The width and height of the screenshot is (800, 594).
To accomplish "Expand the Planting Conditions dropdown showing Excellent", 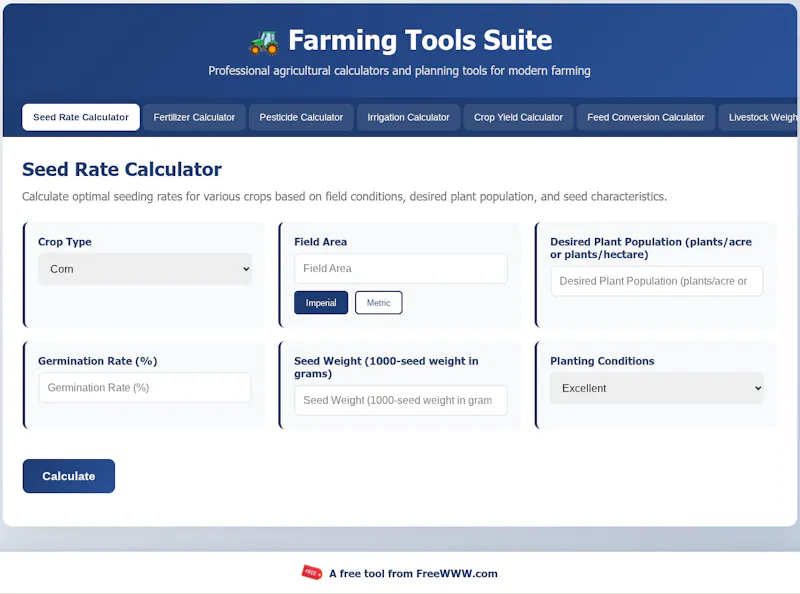I will point(657,388).
